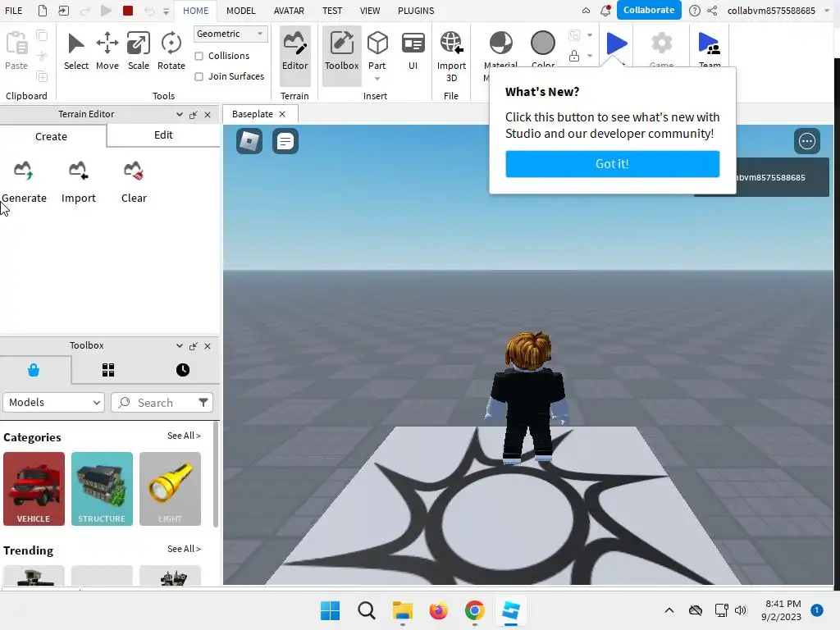Pick the Rotate tool
Screen dimensions: 840x630
coord(171,51)
